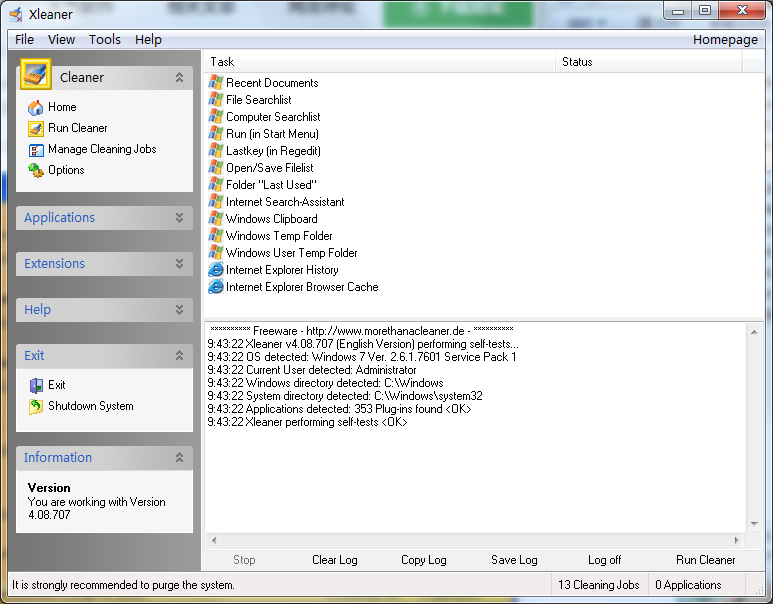Click the Internet Explorer Browser Cache icon
This screenshot has height=604, width=773.
(215, 286)
